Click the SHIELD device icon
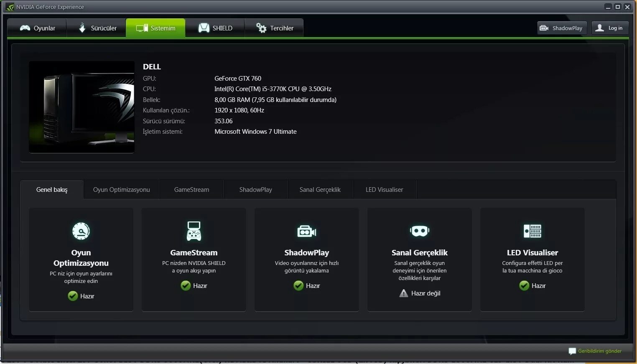 click(x=204, y=28)
